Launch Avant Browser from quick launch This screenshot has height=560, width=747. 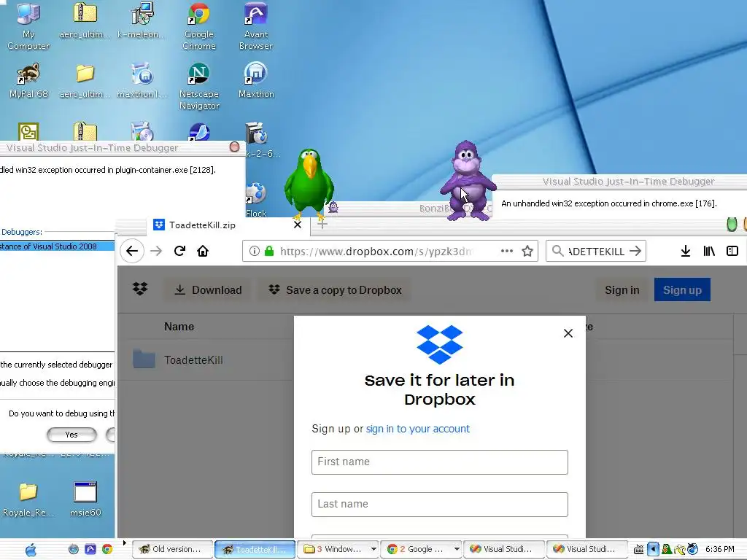pos(90,549)
